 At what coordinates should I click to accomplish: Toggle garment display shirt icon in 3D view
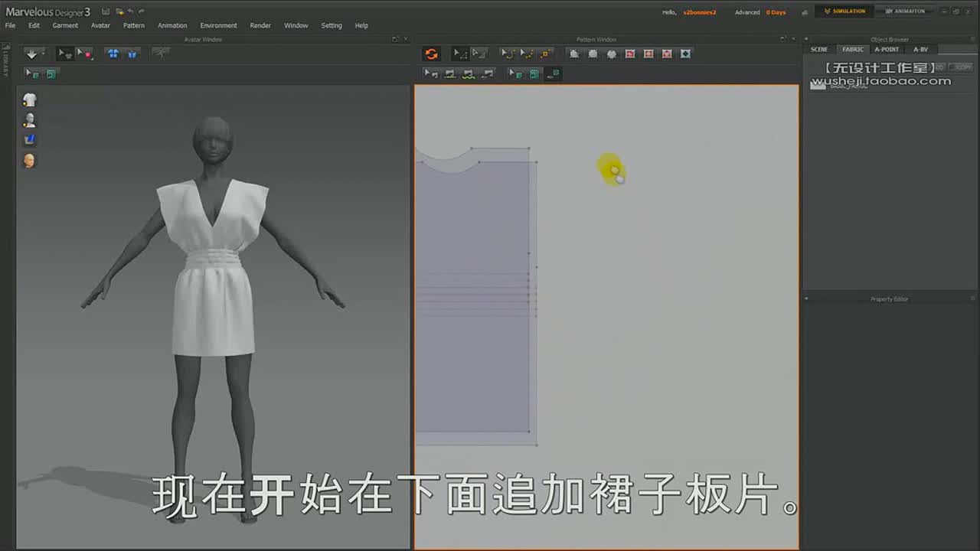point(29,99)
